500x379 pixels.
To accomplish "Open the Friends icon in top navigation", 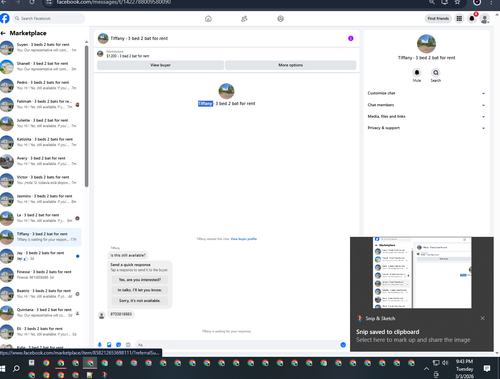I will click(244, 19).
